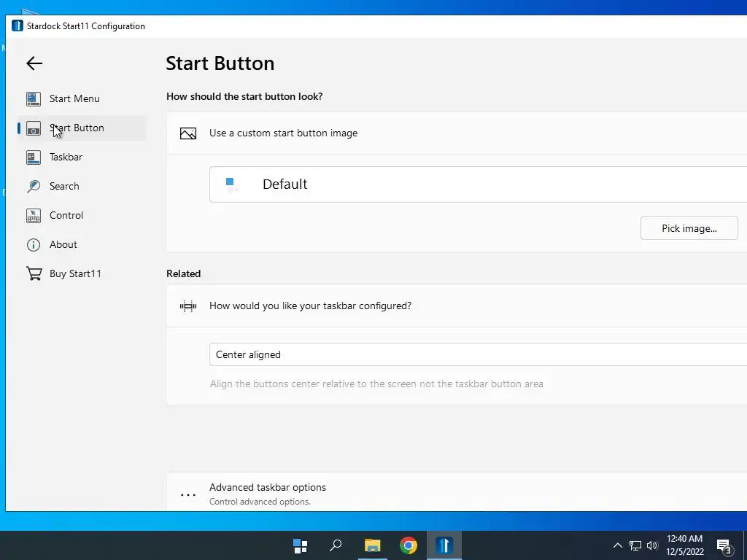Show hidden tray icons chevron
This screenshot has width=747, height=560.
click(617, 545)
